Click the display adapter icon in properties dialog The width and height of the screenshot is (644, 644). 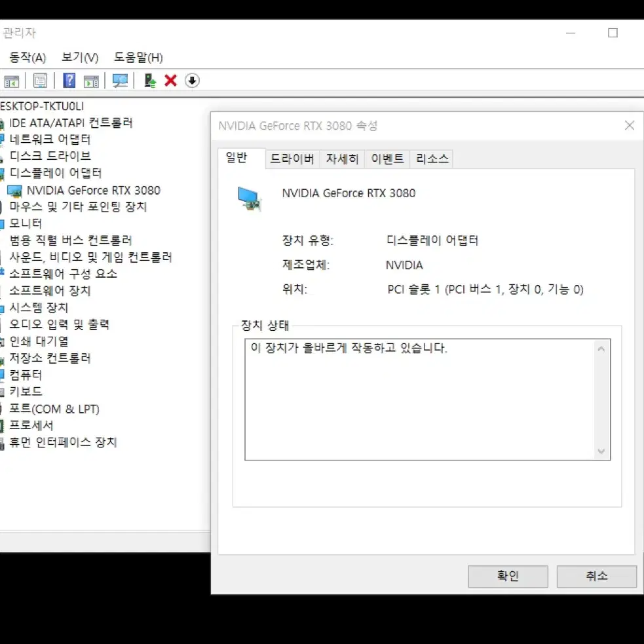[x=250, y=199]
